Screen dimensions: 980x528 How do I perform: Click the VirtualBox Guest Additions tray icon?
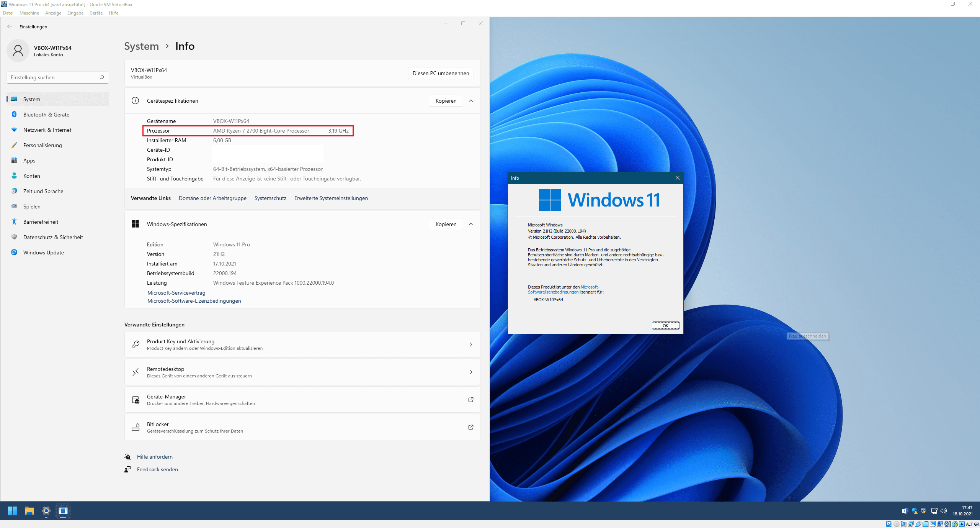tap(924, 511)
